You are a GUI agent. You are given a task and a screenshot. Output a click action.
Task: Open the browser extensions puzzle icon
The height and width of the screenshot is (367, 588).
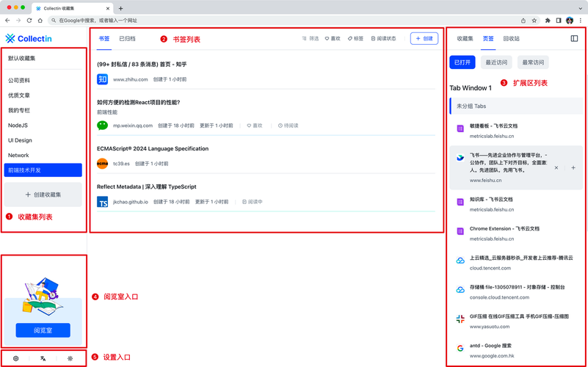(548, 21)
